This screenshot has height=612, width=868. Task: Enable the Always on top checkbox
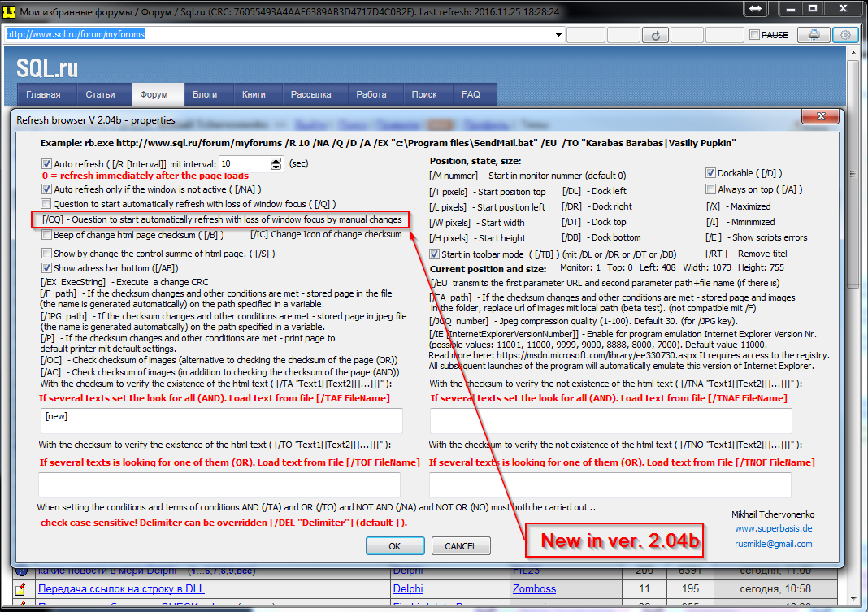point(711,189)
